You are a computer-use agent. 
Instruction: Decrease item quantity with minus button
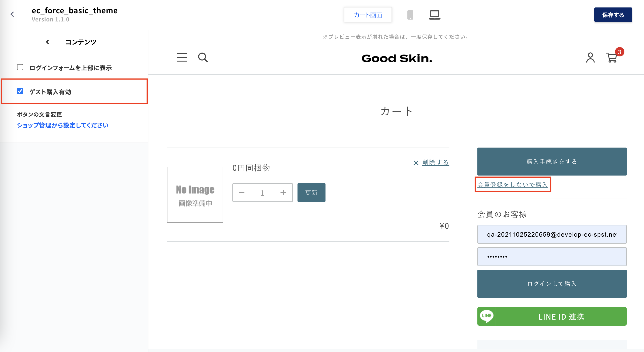(x=241, y=193)
